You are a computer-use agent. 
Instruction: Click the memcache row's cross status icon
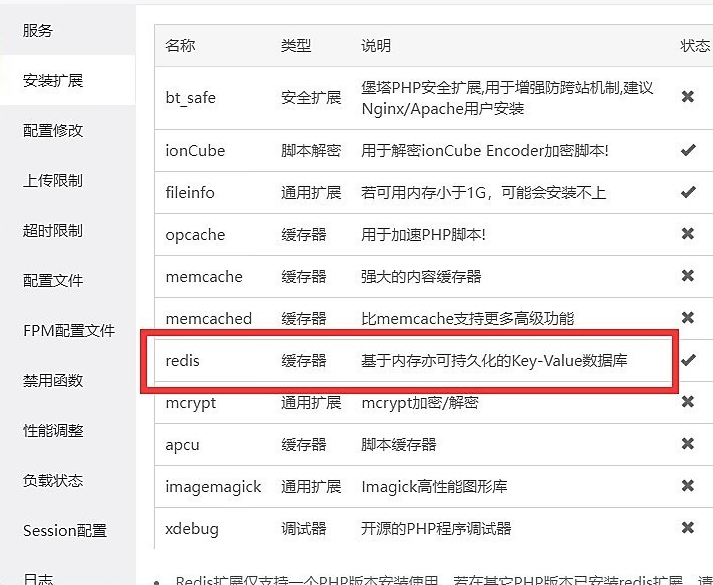[x=688, y=275]
